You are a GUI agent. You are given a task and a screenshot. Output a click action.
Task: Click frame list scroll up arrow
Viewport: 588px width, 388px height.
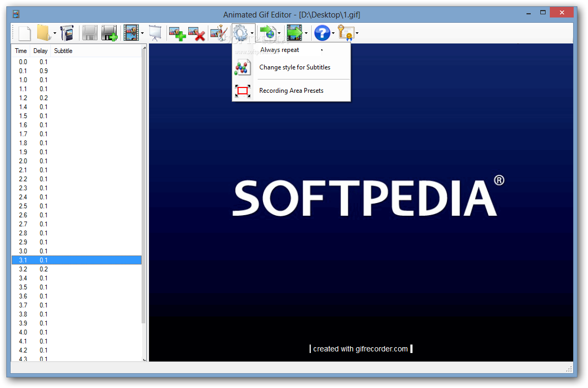click(144, 48)
